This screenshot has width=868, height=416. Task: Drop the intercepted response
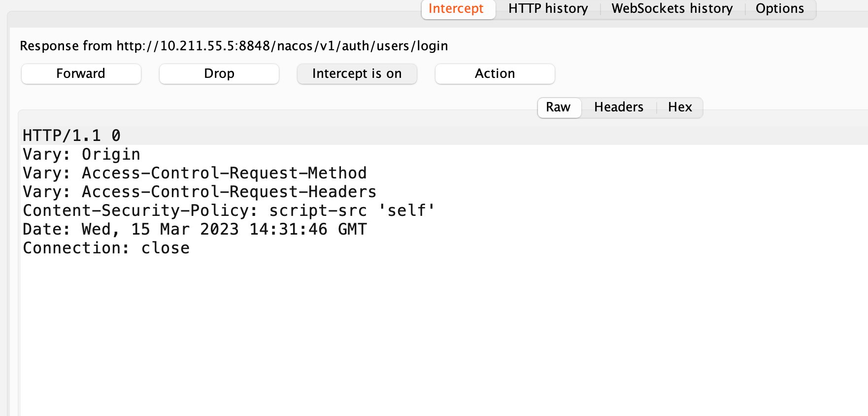tap(219, 74)
